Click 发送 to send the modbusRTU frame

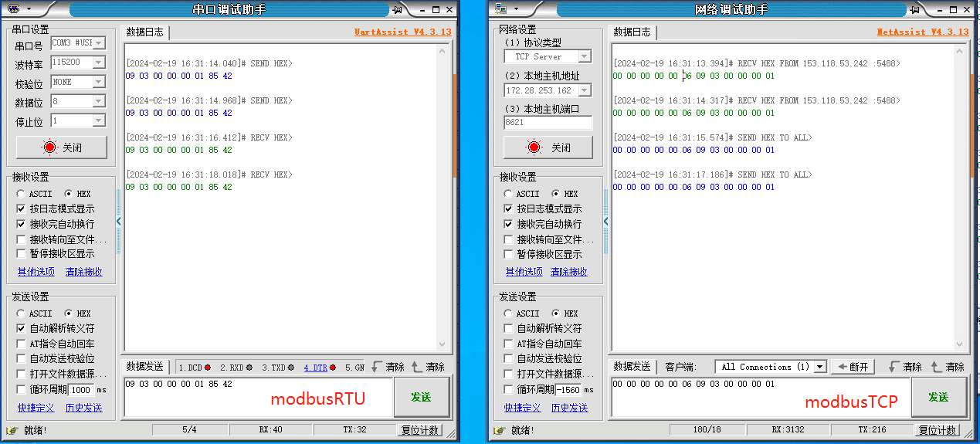coord(421,397)
